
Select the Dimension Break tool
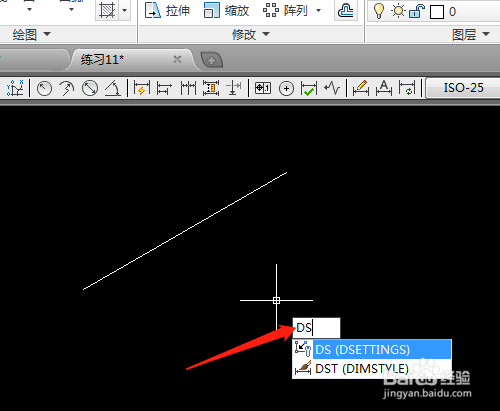coord(234,88)
